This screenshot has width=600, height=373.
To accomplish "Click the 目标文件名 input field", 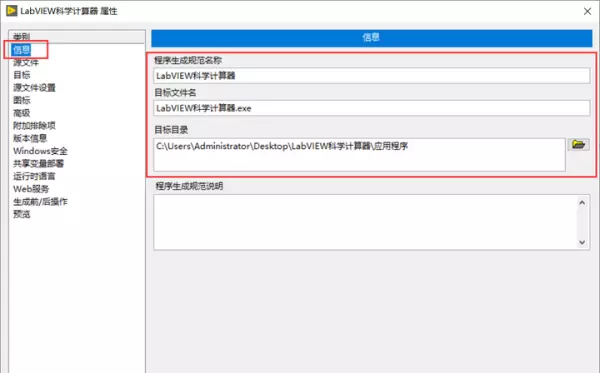I will pyautogui.click(x=372, y=108).
